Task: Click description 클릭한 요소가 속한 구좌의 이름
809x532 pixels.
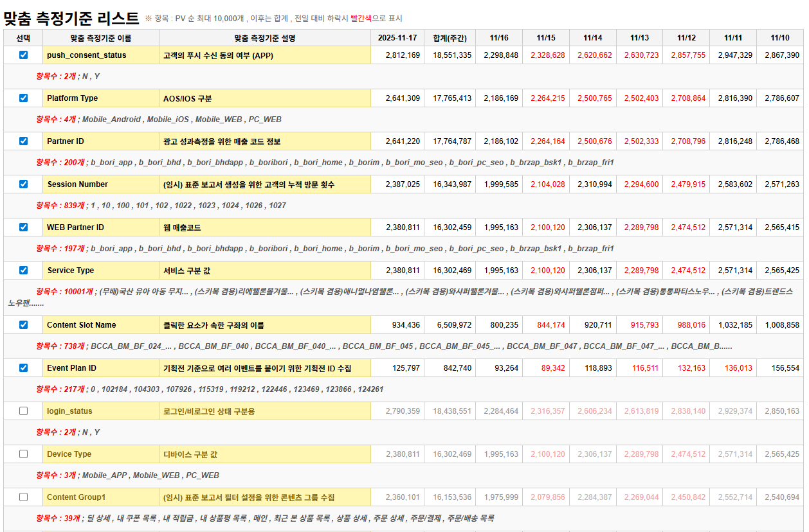Action: [265, 325]
